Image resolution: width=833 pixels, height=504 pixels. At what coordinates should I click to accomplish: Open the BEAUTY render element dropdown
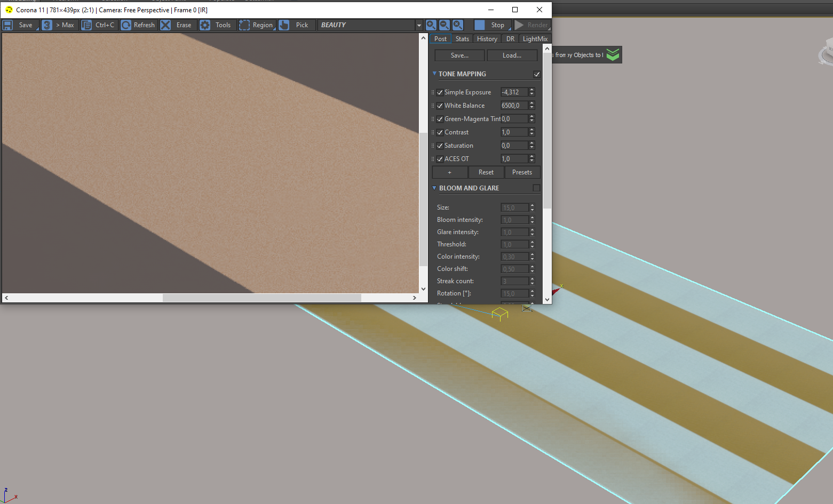tap(370, 25)
